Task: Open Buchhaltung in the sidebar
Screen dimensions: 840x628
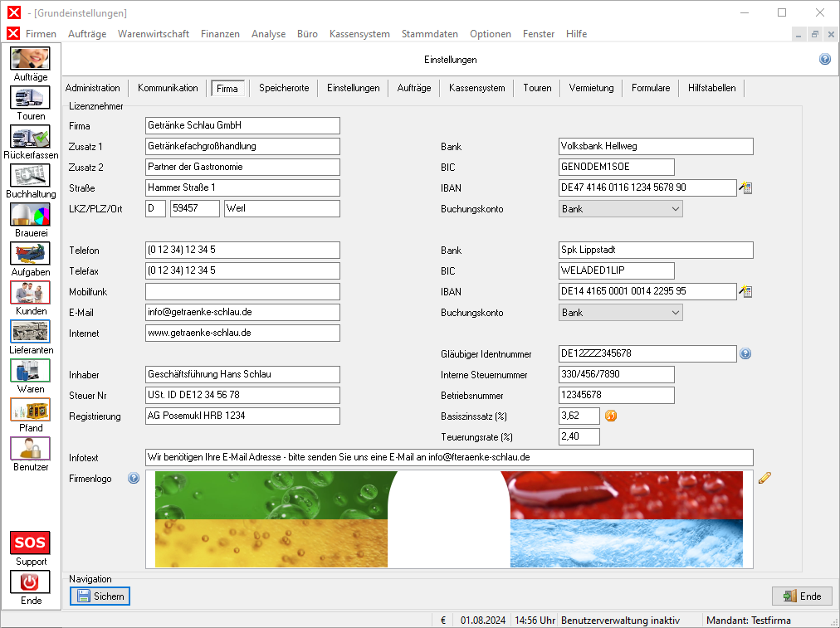Action: tap(30, 176)
